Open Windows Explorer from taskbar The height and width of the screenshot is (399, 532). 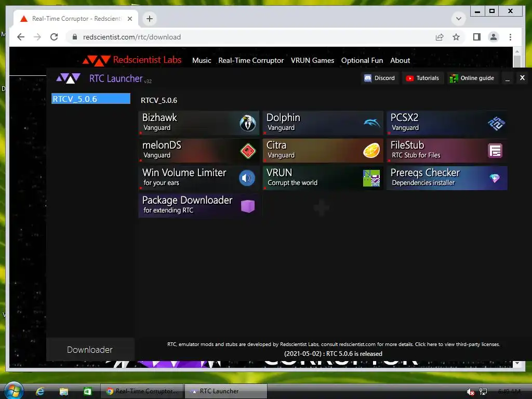point(64,391)
